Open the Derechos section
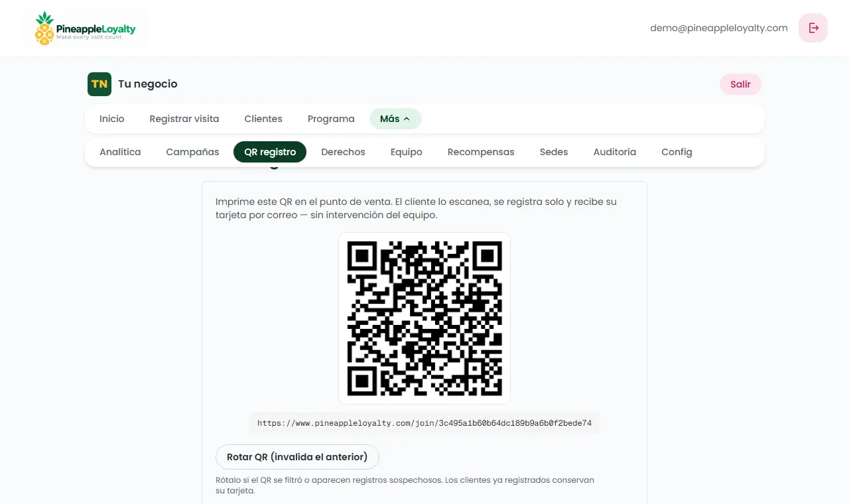Screen dimensions: 849x504 point(343,152)
